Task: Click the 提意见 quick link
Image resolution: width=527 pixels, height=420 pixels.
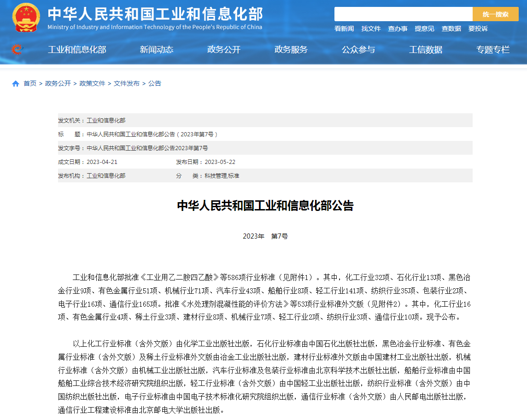Action: [x=424, y=29]
